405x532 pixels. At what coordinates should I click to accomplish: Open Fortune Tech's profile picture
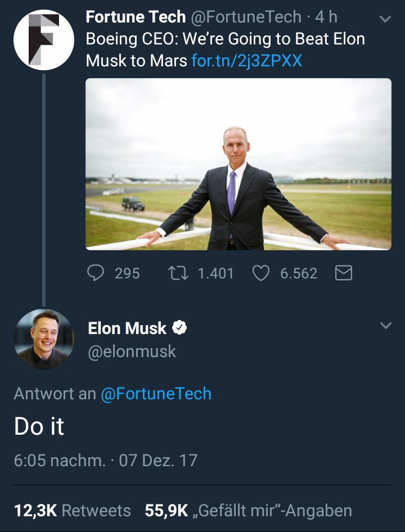click(44, 40)
